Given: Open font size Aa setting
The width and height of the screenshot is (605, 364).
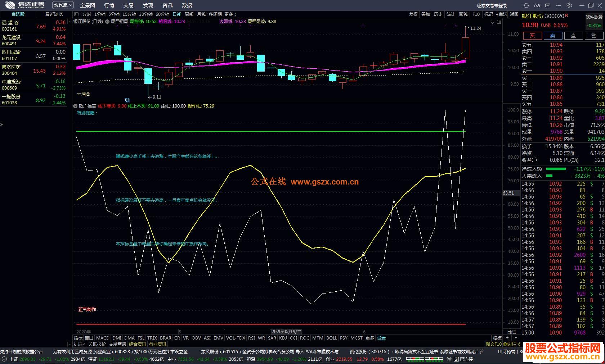Looking at the screenshot, I should pyautogui.click(x=537, y=5).
